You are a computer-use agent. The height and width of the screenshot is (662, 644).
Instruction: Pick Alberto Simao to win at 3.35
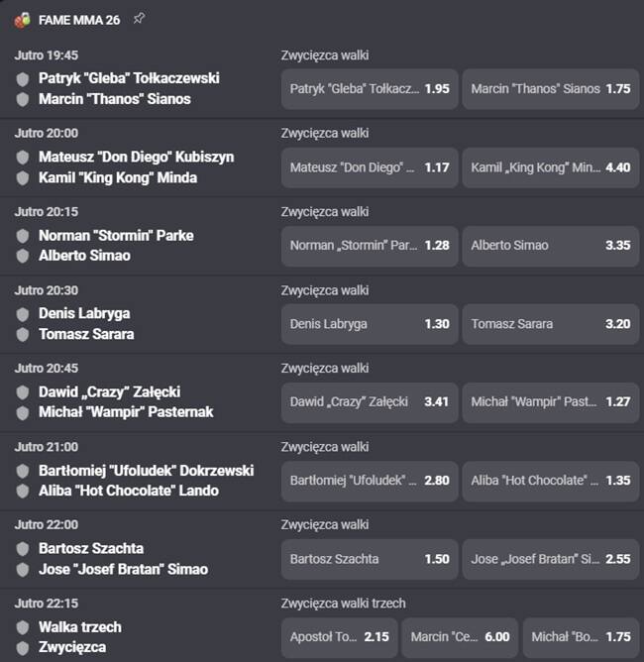pyautogui.click(x=551, y=246)
